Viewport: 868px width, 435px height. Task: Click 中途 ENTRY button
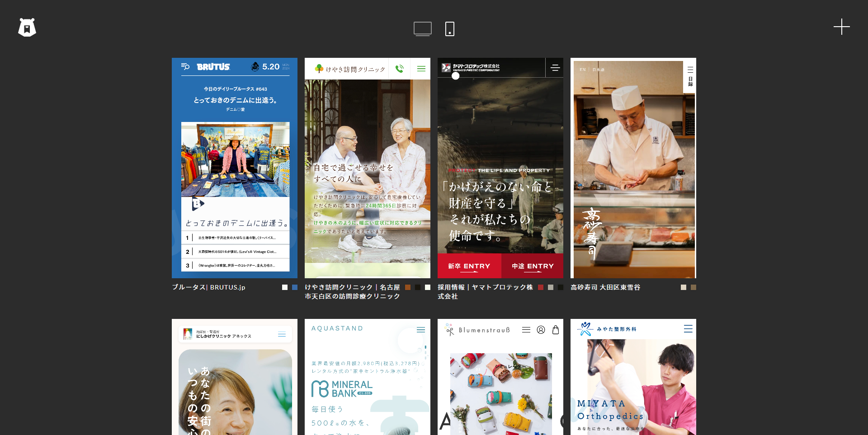(x=533, y=266)
